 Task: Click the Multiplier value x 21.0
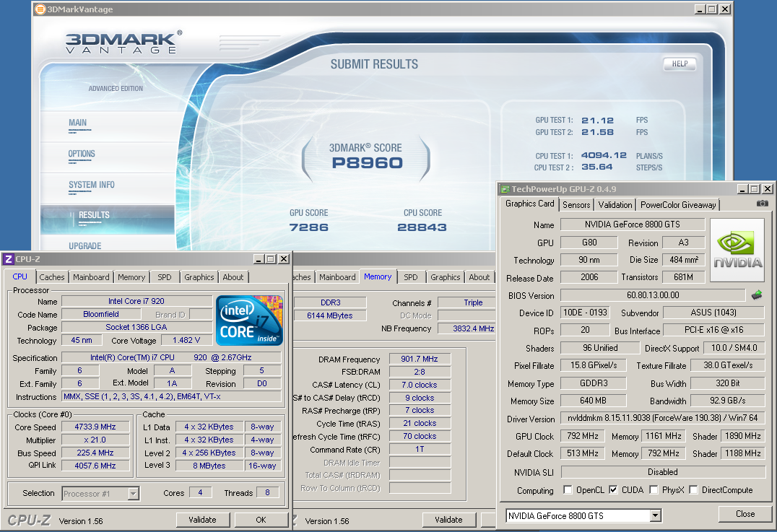95,440
